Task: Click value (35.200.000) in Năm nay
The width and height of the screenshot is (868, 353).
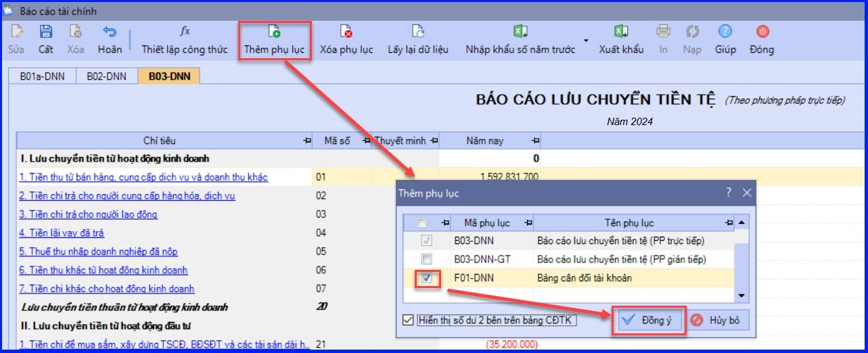Action: 511,344
